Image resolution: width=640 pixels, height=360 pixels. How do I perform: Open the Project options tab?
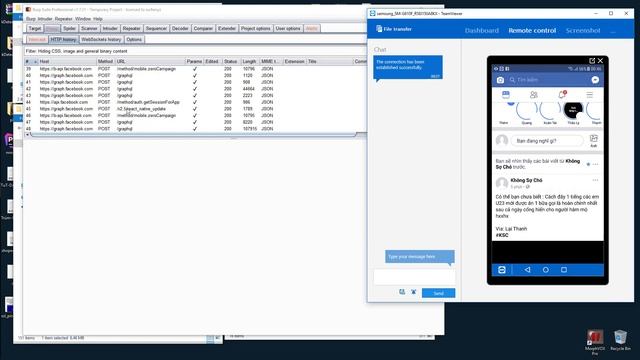tap(256, 29)
